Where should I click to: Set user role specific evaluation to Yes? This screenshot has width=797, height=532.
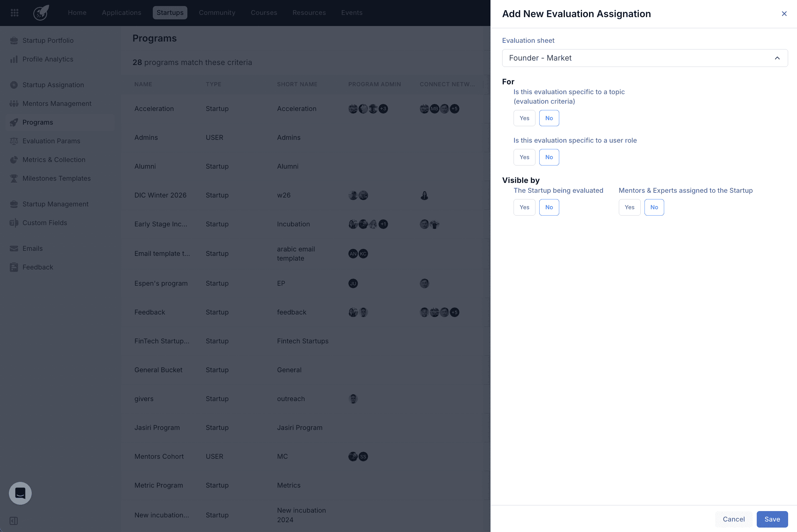[524, 157]
